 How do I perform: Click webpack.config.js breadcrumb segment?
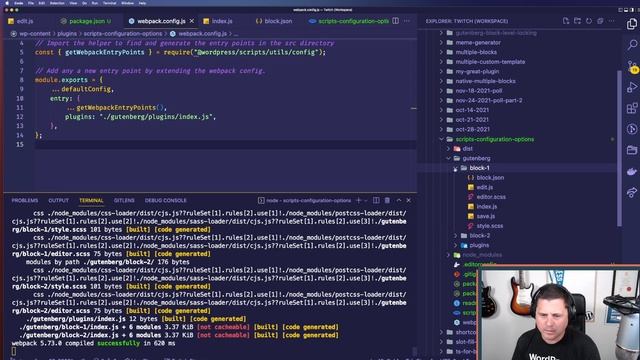click(202, 34)
